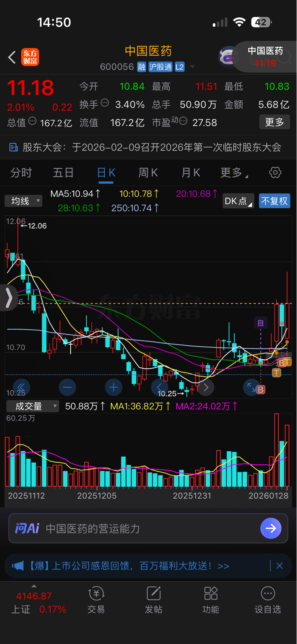
Task: Tap the MA5:10.94 value
Action: (x=76, y=194)
